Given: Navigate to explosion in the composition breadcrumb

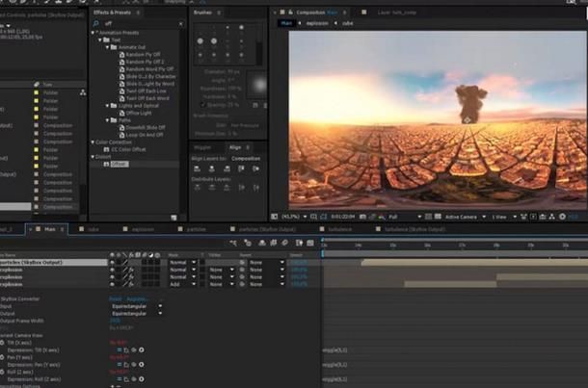Looking at the screenshot, I should pos(317,23).
